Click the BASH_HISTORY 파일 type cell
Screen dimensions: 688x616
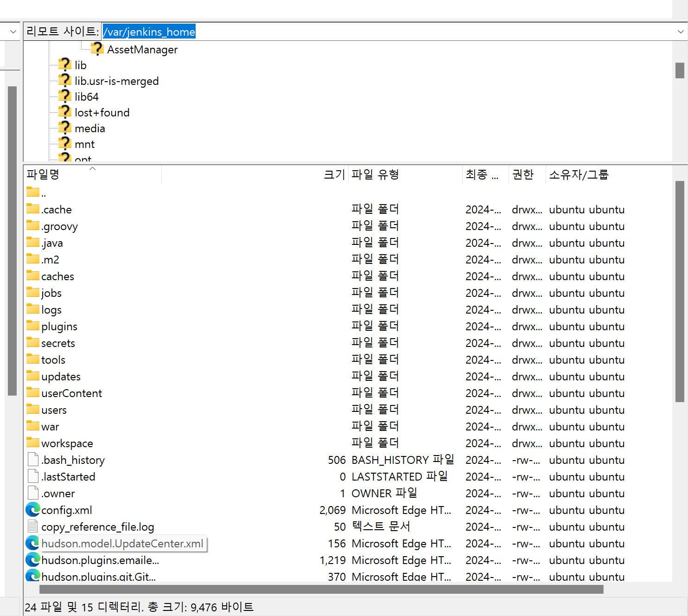(403, 460)
